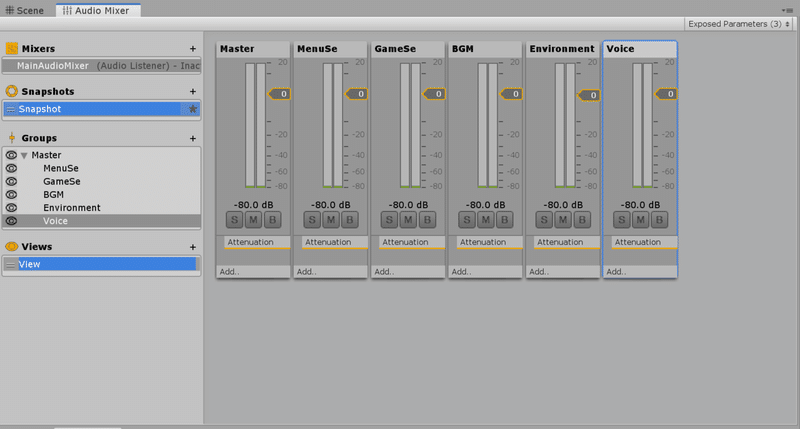800x429 pixels.
Task: Solo the BGM channel
Action: [x=467, y=220]
